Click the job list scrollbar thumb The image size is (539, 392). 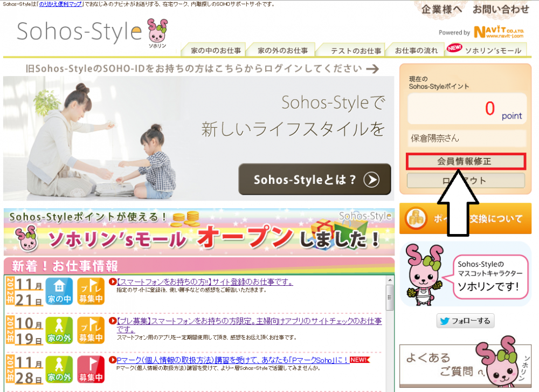coord(390,298)
